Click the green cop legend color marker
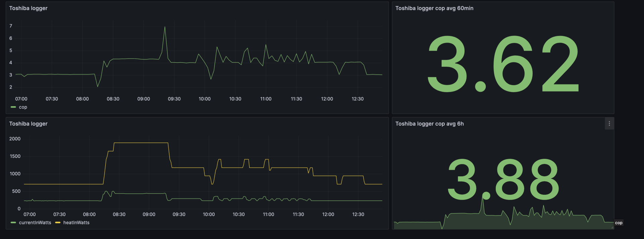Screen dimensions: 644x239 [x=13, y=107]
